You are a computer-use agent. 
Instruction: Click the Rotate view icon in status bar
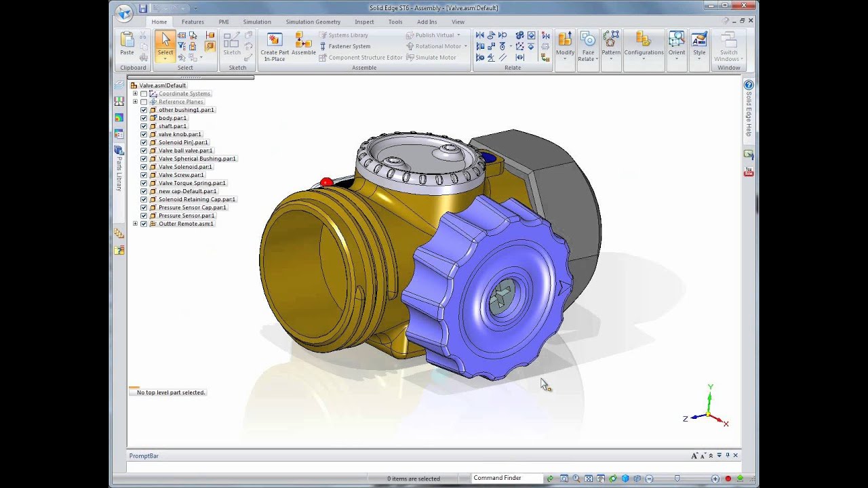[613, 479]
